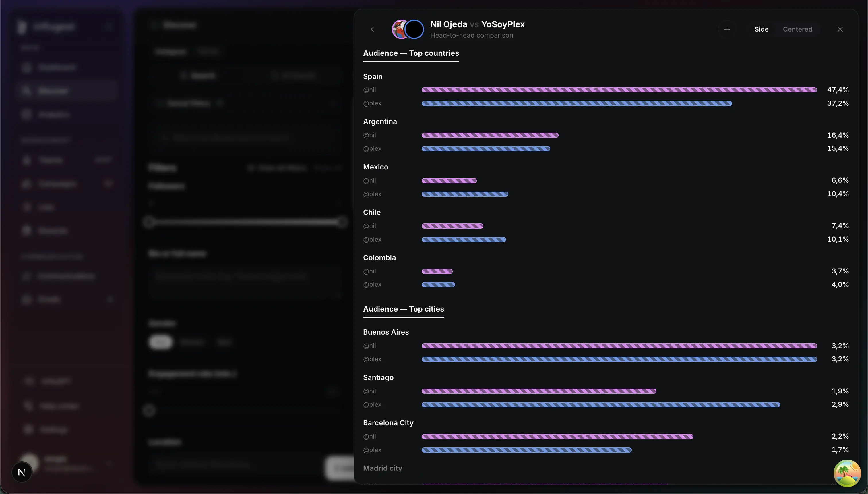Click the '47,4%' value for Spain
Image resolution: width=868 pixels, height=494 pixels.
tap(838, 90)
